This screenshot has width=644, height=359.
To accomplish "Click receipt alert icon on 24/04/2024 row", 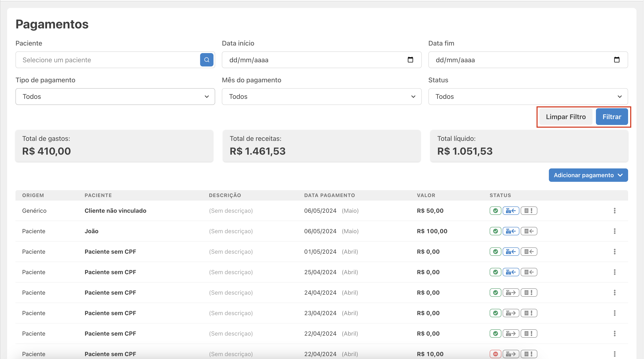I will pos(529,293).
